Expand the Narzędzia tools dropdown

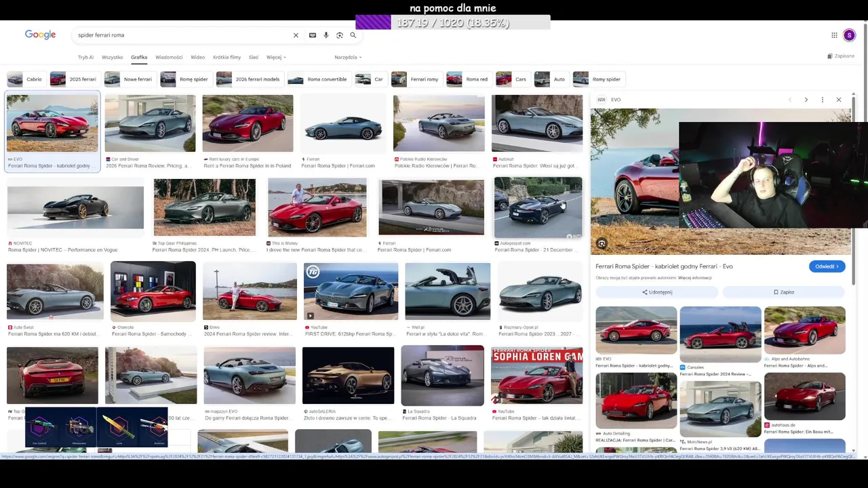pyautogui.click(x=348, y=58)
